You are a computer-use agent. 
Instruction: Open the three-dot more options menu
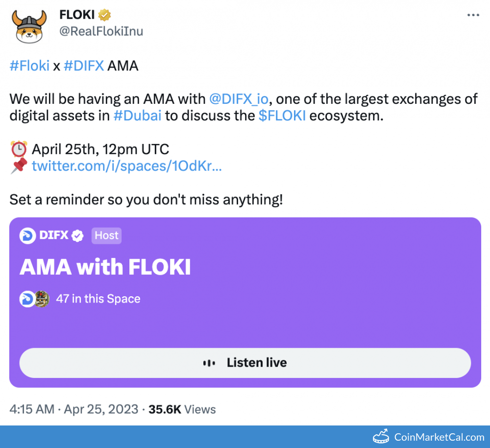pos(473,15)
